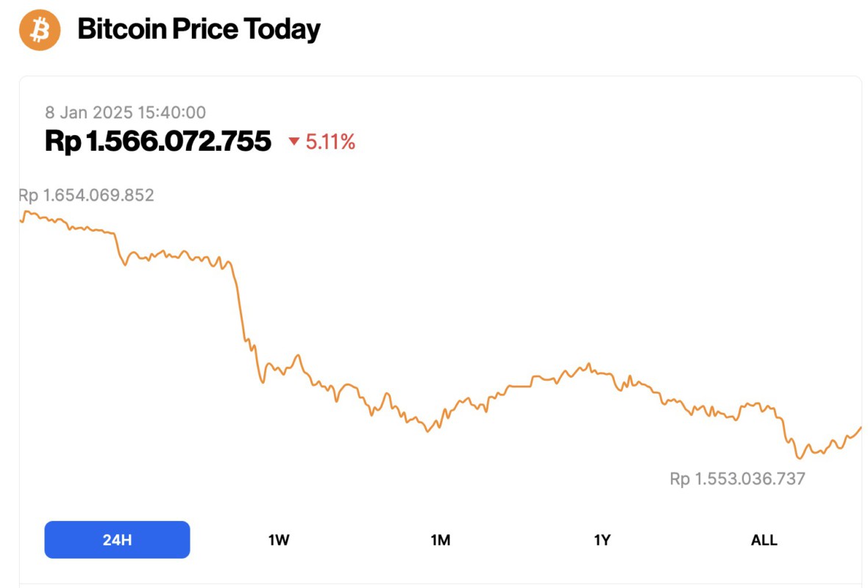Click the blue highlighted 24H selector
Image resolution: width=868 pixels, height=588 pixels.
click(117, 539)
